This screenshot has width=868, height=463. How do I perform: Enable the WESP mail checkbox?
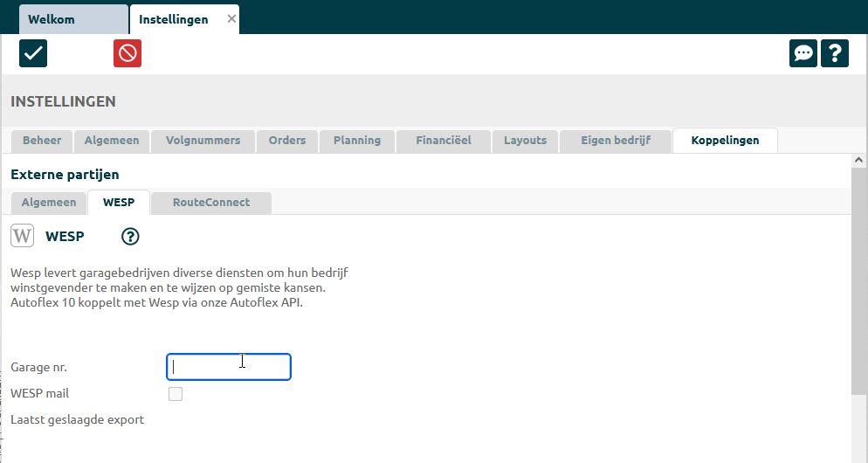(176, 394)
